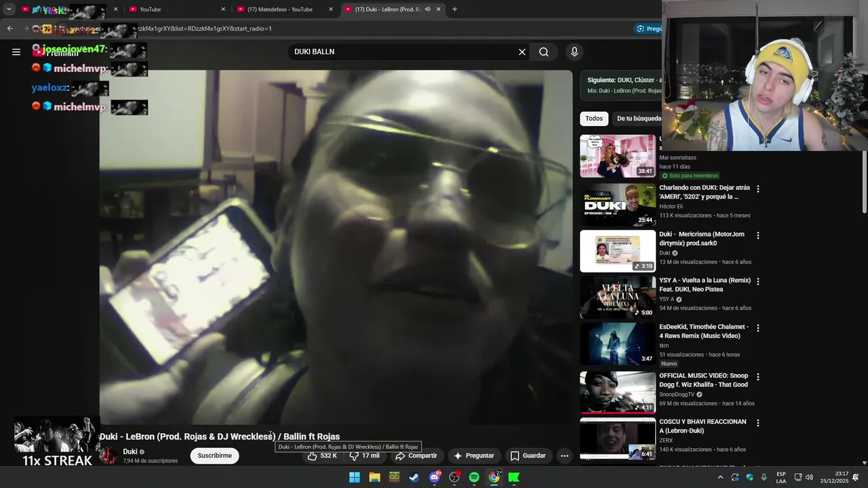Open the Siguiente mix playlist header
868x488 pixels.
point(624,85)
